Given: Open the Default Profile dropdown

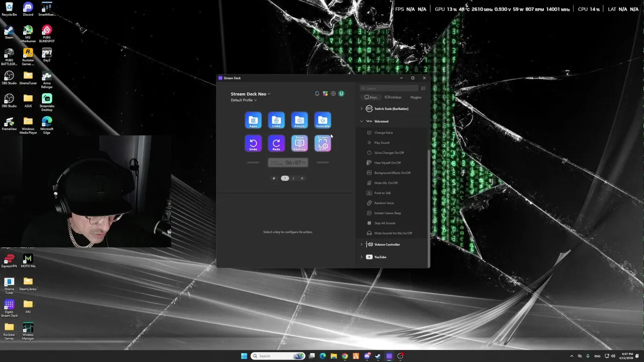Looking at the screenshot, I should tap(244, 100).
